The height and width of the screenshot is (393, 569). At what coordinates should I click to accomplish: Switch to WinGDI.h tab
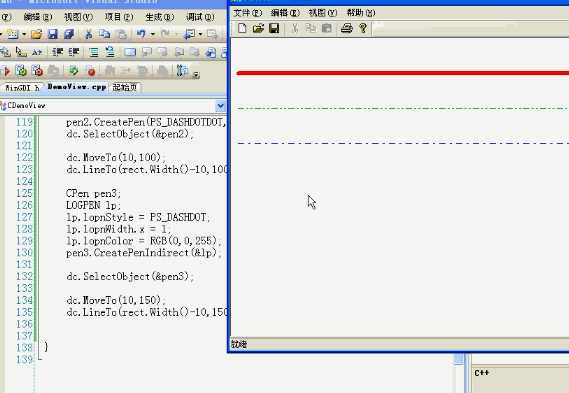[x=22, y=87]
